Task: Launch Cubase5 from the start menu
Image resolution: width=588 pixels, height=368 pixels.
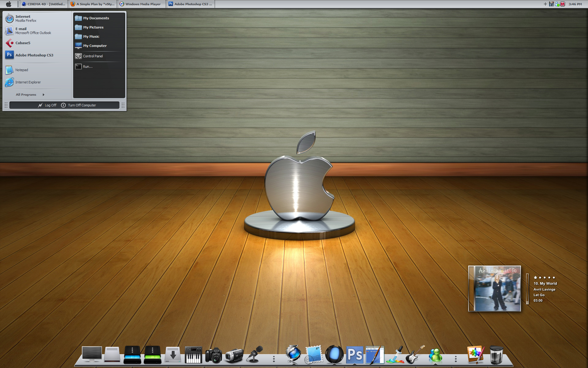Action: (x=37, y=43)
